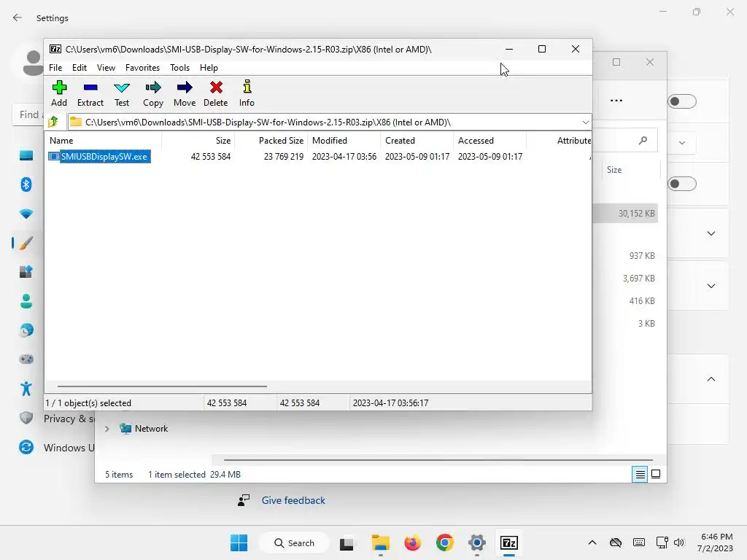This screenshot has width=747, height=560.
Task: Sort by the Packed Size column header
Action: (x=271, y=141)
